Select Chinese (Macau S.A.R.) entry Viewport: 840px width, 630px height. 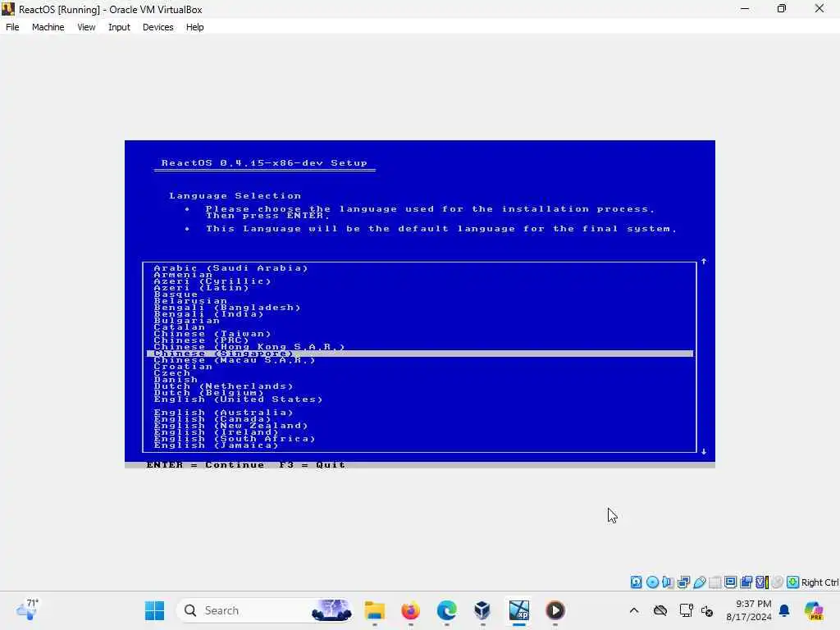[235, 360]
